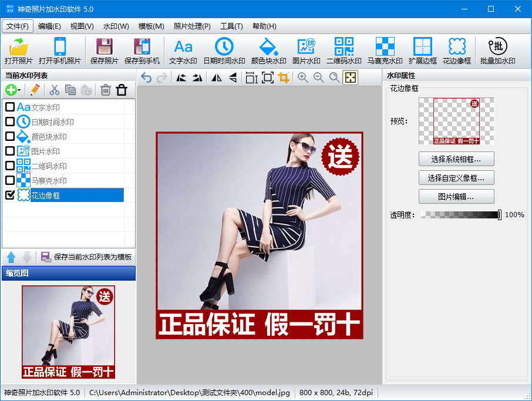The width and height of the screenshot is (532, 401).
Task: Click the 二维码水印 (QR code watermark) tool
Action: point(344,51)
